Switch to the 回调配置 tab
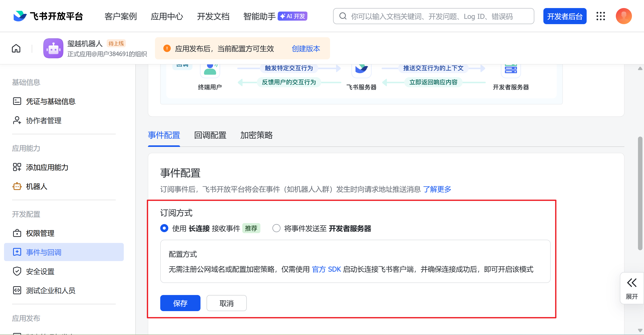 210,135
